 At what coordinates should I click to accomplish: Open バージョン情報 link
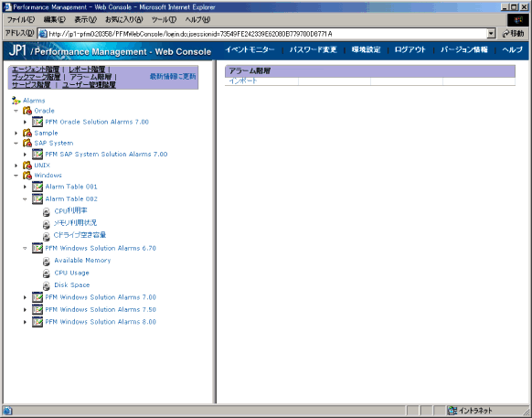click(463, 50)
